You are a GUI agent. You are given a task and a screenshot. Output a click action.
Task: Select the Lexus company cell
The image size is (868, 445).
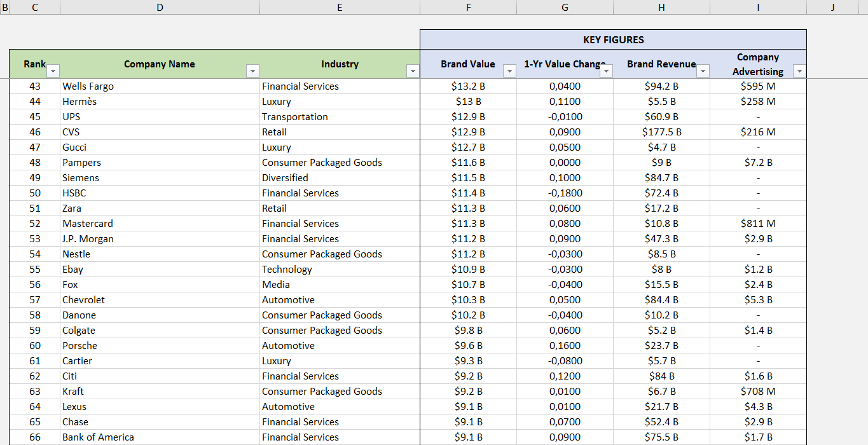click(x=160, y=407)
